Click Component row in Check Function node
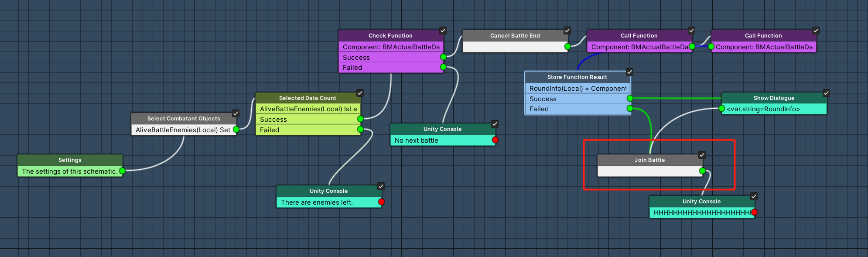This screenshot has height=257, width=868. pyautogui.click(x=391, y=47)
